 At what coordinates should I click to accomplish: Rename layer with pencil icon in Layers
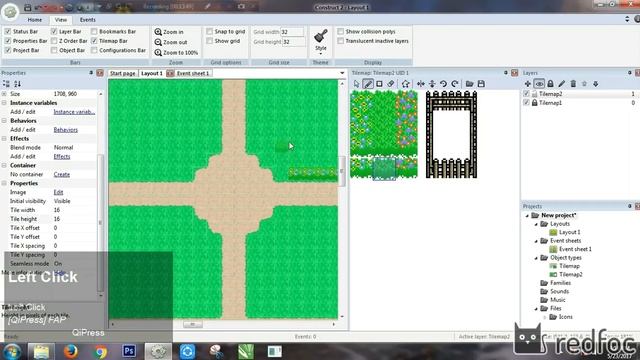pos(562,84)
